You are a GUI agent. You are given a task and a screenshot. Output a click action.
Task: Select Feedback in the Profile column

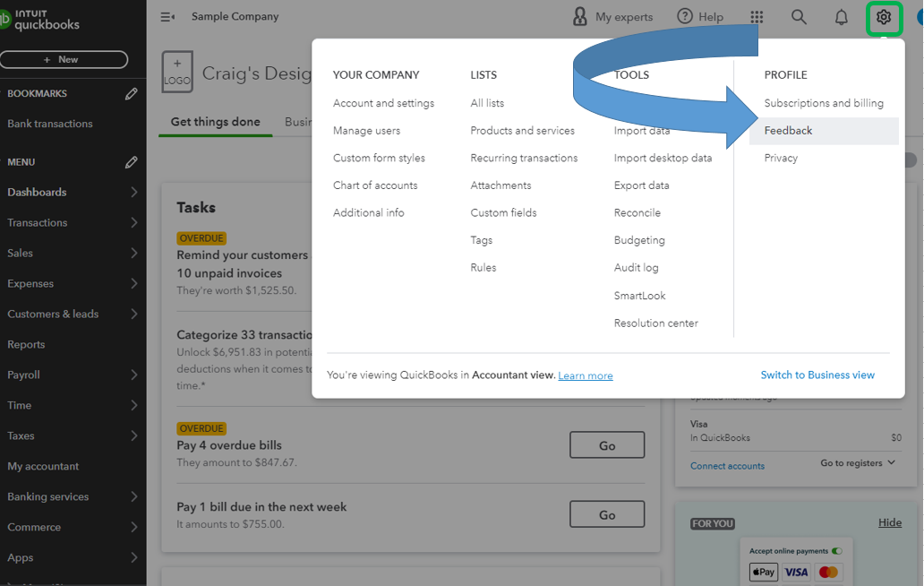click(x=824, y=131)
